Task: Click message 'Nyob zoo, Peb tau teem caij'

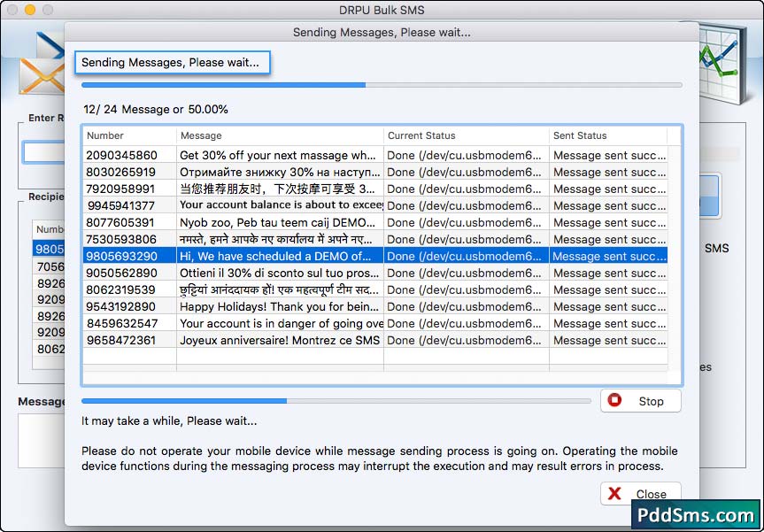Action: click(280, 223)
